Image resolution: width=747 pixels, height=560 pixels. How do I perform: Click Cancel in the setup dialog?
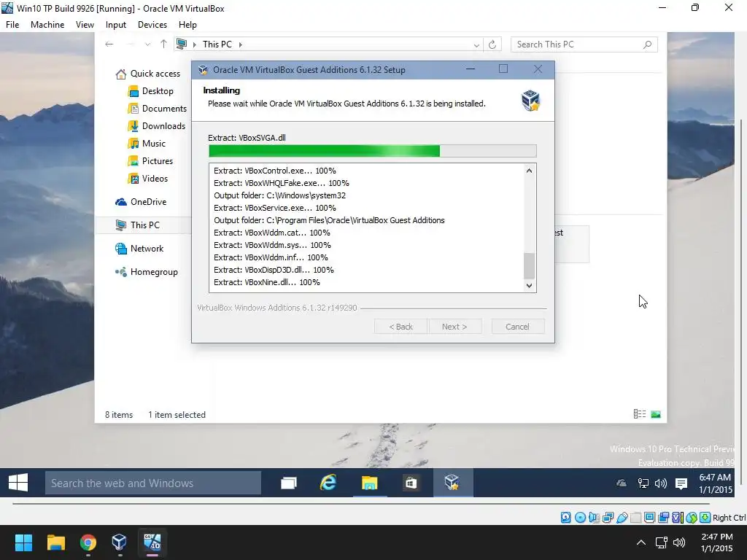tap(517, 327)
